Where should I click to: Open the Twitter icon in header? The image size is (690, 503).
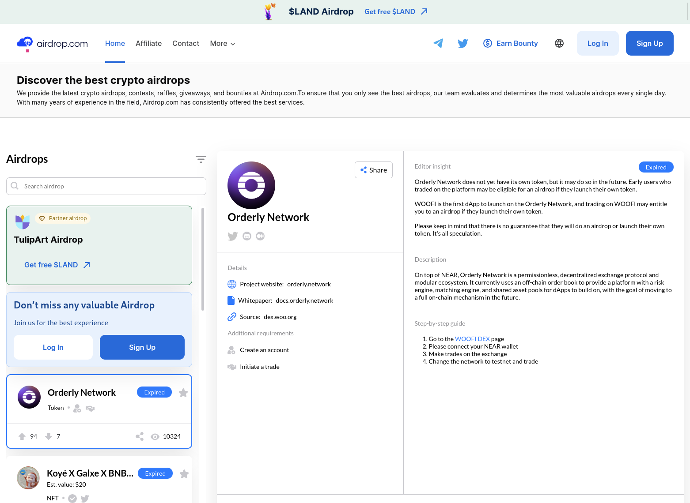coord(462,43)
